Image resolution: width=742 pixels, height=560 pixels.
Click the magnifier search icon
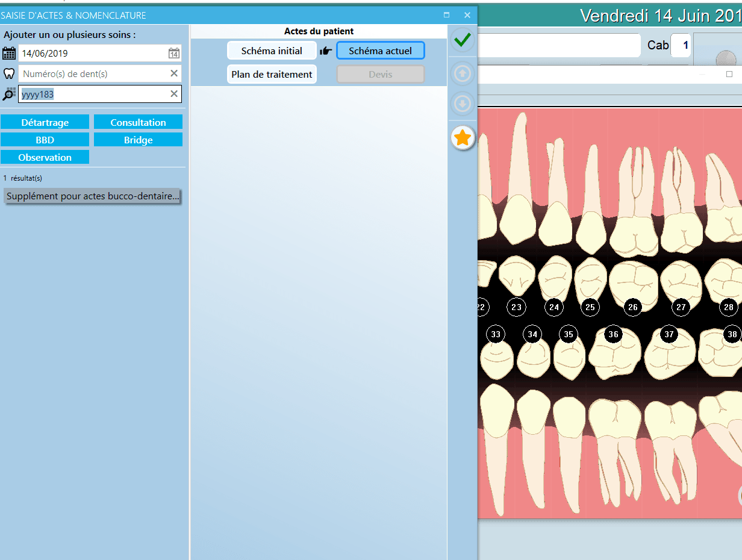9,94
